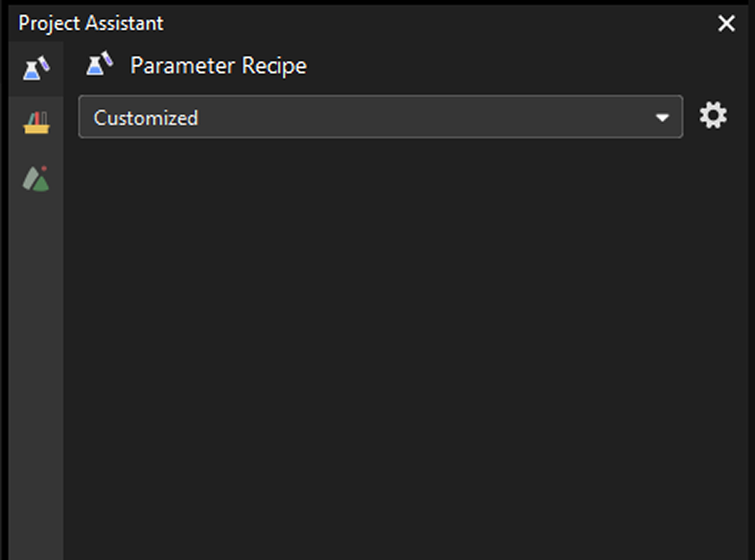Click the Parameter Recipe heading text
The image size is (755, 560).
(218, 66)
